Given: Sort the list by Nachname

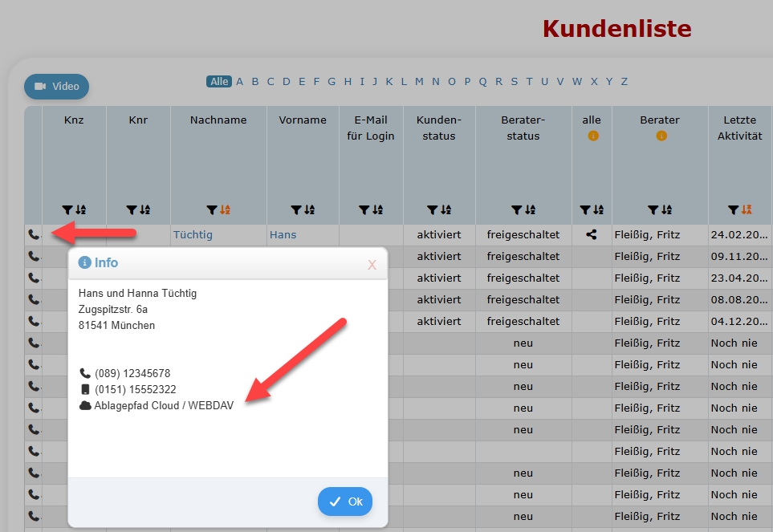Looking at the screenshot, I should coord(225,209).
